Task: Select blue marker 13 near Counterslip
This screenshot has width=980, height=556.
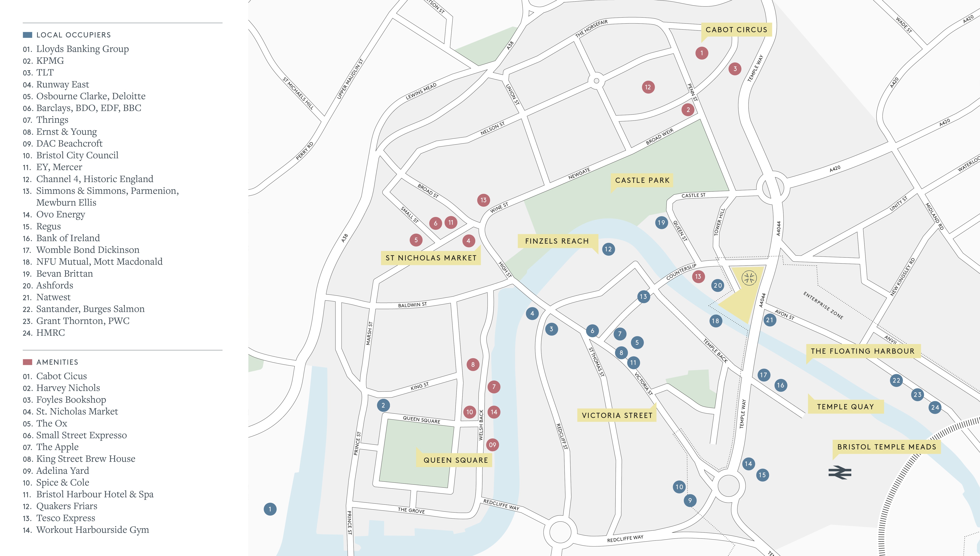Action: pos(643,297)
